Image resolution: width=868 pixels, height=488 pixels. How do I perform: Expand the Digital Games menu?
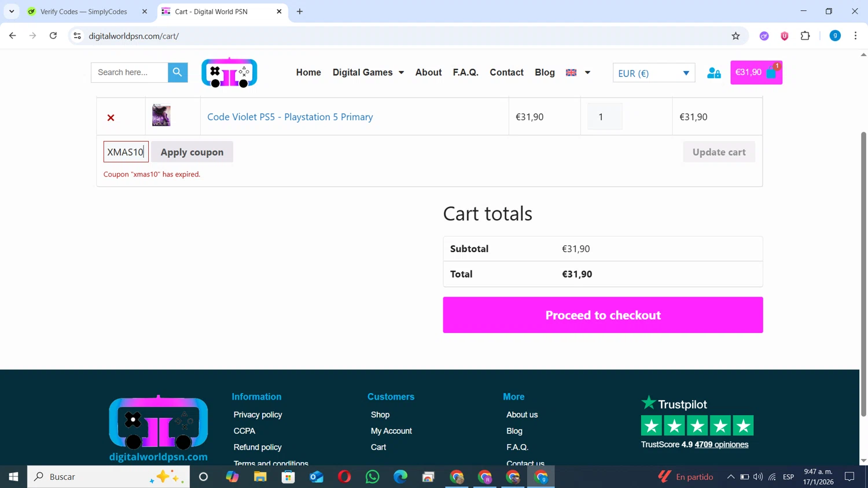pyautogui.click(x=368, y=72)
